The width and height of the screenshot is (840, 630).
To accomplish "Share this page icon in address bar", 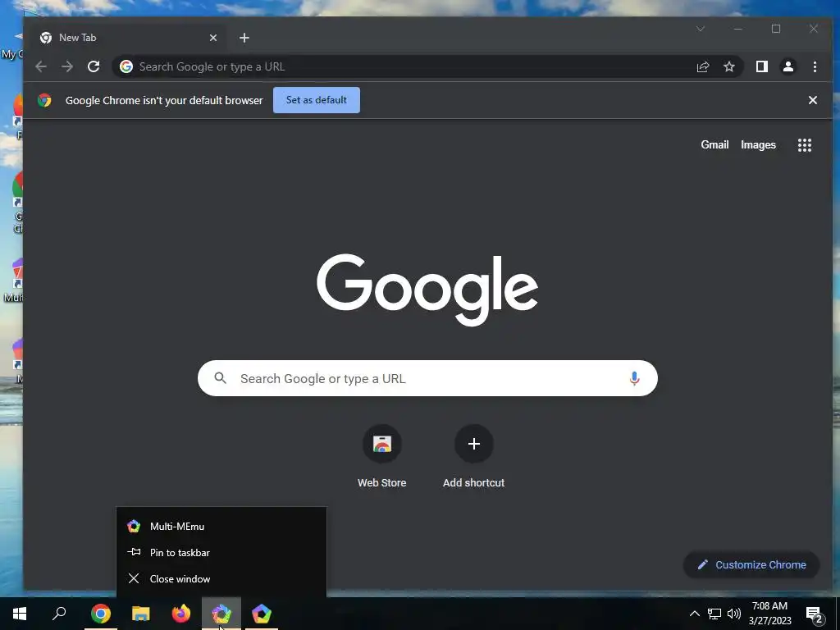I will click(x=703, y=66).
